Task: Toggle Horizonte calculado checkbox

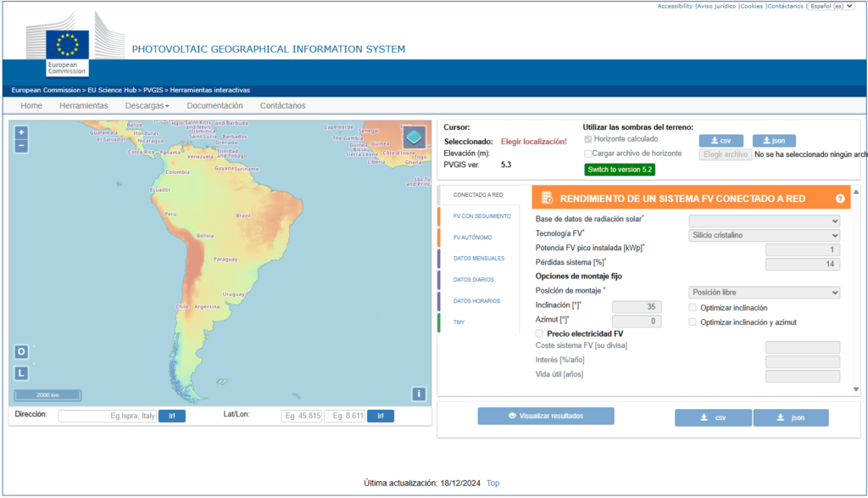Action: [x=588, y=139]
